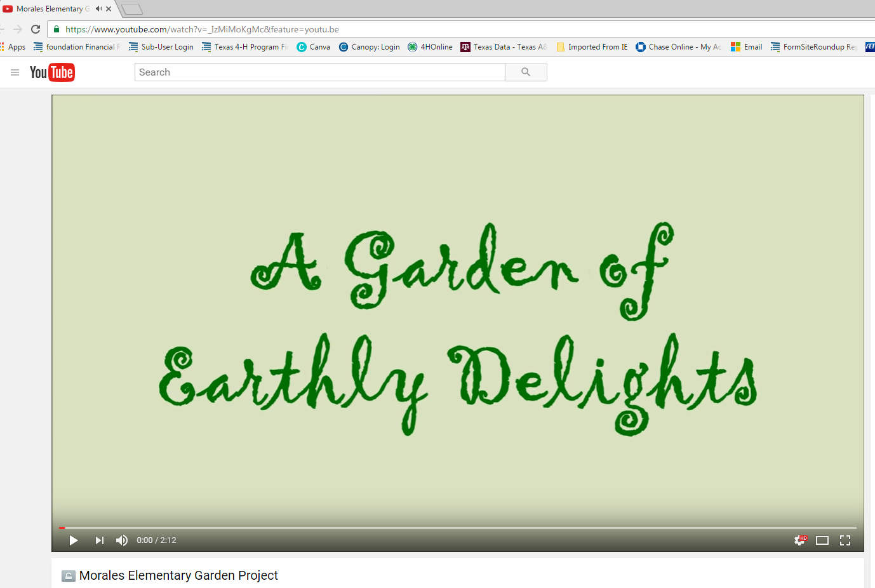
Task: Click the padlock icon in the address bar
Action: point(56,29)
